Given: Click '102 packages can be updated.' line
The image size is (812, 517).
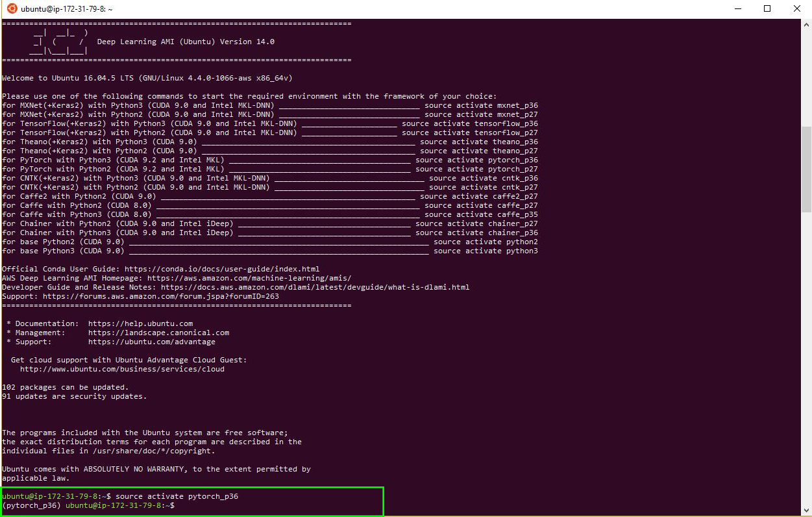Looking at the screenshot, I should pyautogui.click(x=66, y=387).
